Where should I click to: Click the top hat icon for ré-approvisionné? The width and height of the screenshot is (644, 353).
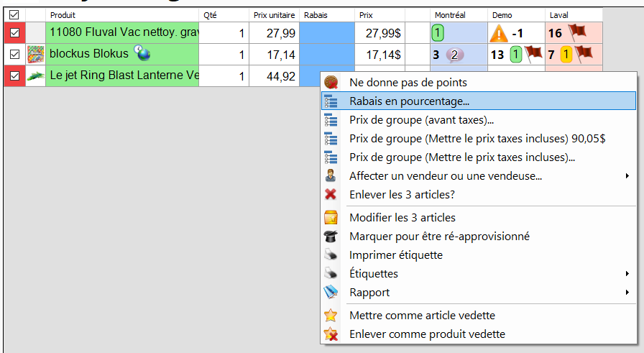[x=331, y=237]
